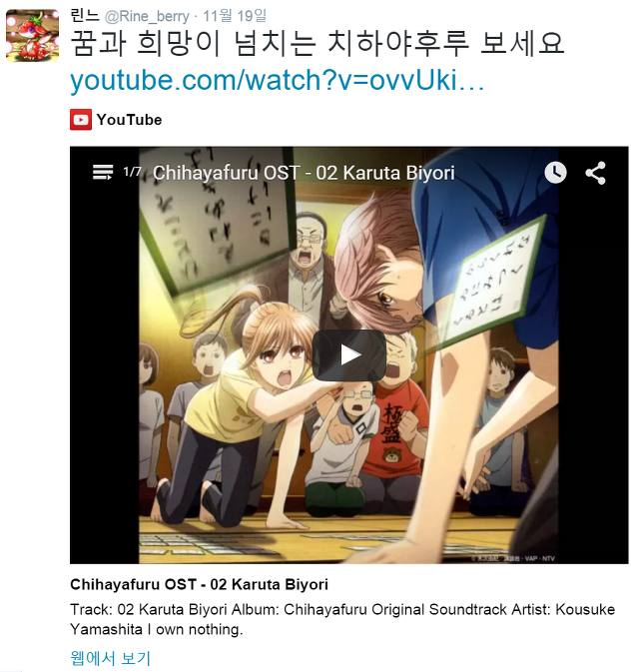
Task: Click the display name 린느
Action: point(85,15)
